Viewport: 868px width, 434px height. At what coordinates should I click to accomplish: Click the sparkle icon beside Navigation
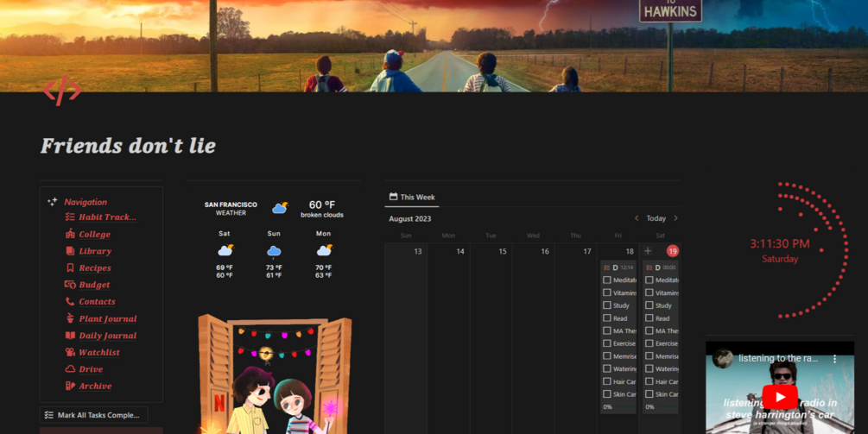pyautogui.click(x=53, y=202)
